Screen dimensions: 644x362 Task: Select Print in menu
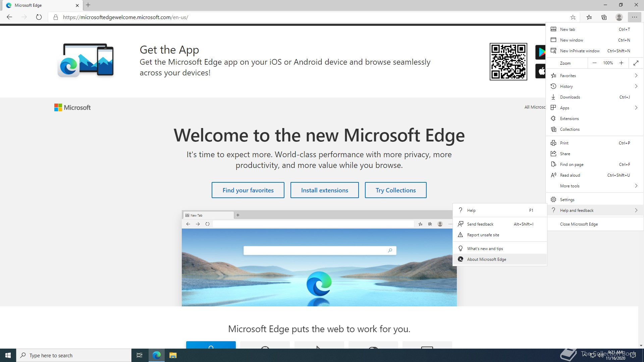click(x=595, y=143)
